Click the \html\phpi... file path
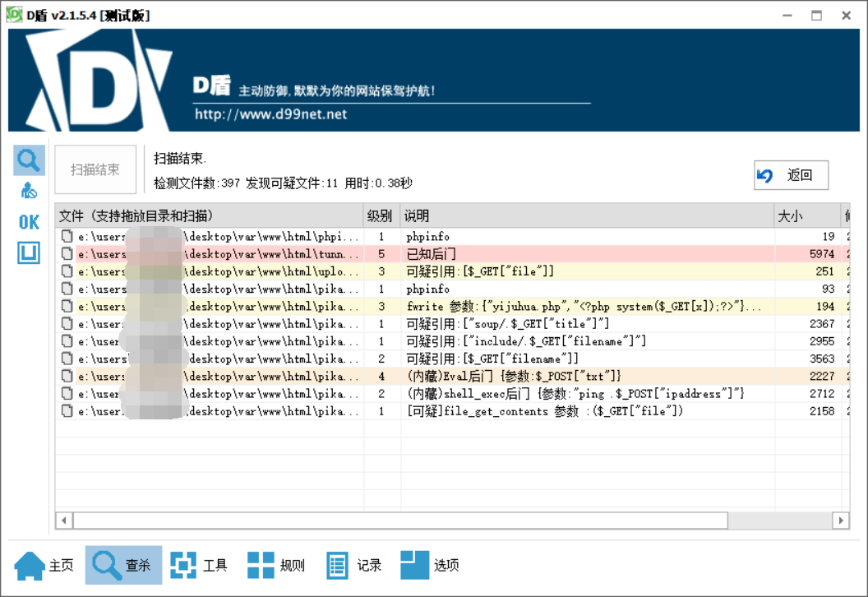This screenshot has width=868, height=597. 218,237
